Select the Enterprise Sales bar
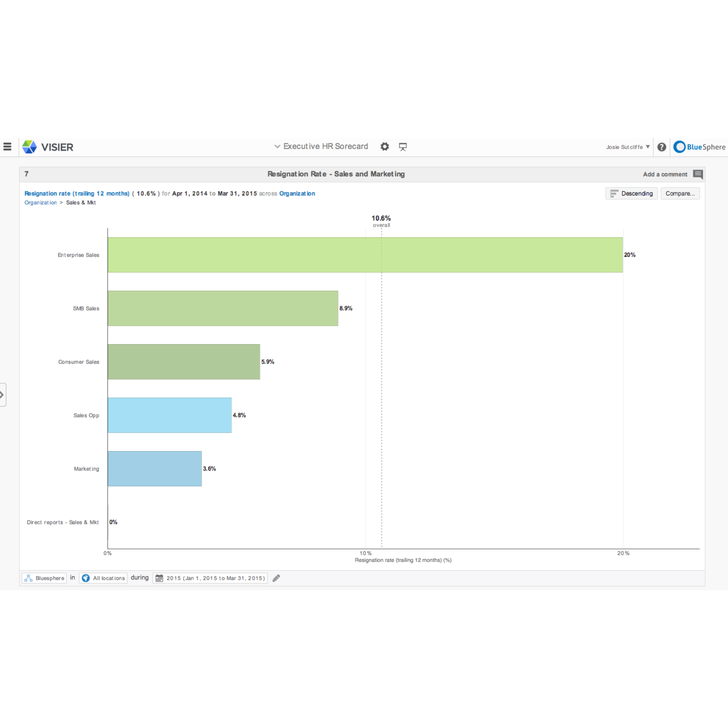This screenshot has width=728, height=728. [x=364, y=255]
